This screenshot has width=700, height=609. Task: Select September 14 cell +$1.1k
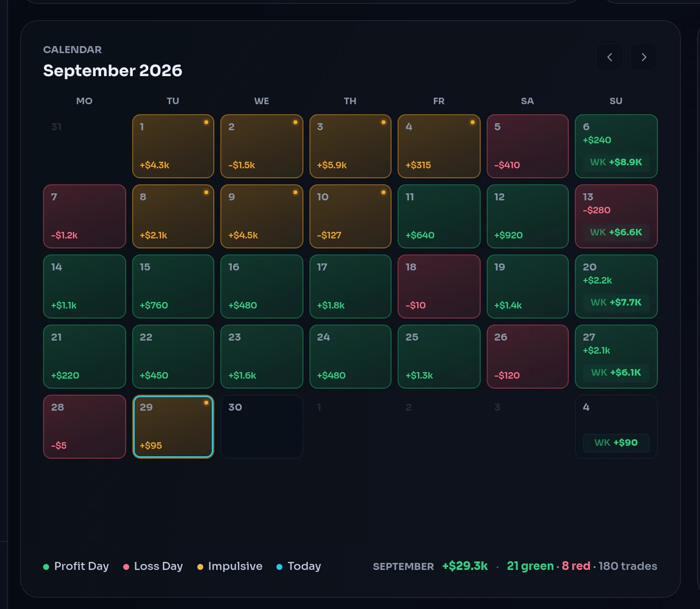85,286
